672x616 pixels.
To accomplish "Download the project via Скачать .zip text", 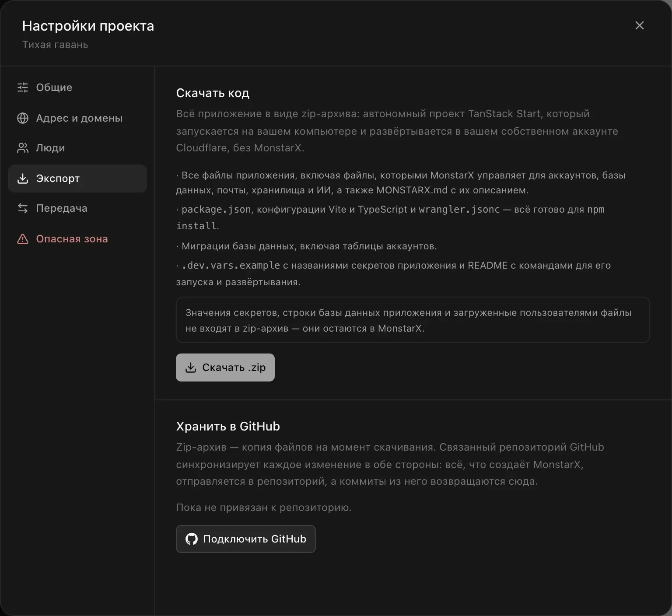I will point(234,367).
